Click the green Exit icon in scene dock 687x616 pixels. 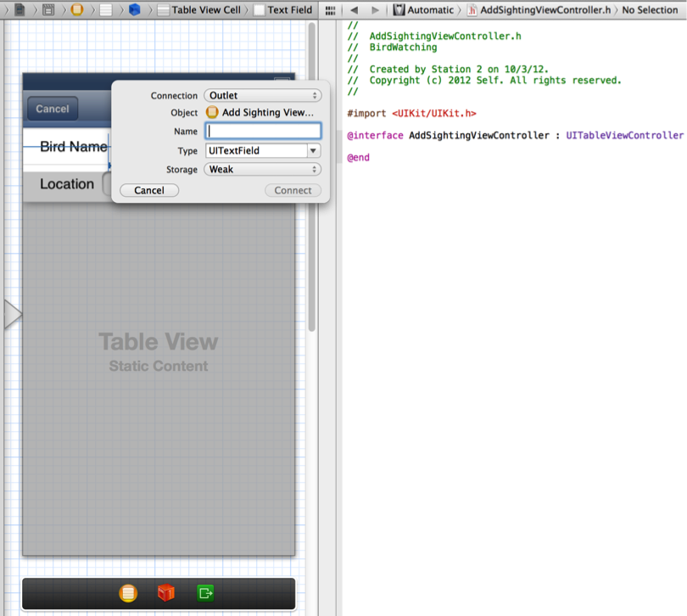pos(205,593)
